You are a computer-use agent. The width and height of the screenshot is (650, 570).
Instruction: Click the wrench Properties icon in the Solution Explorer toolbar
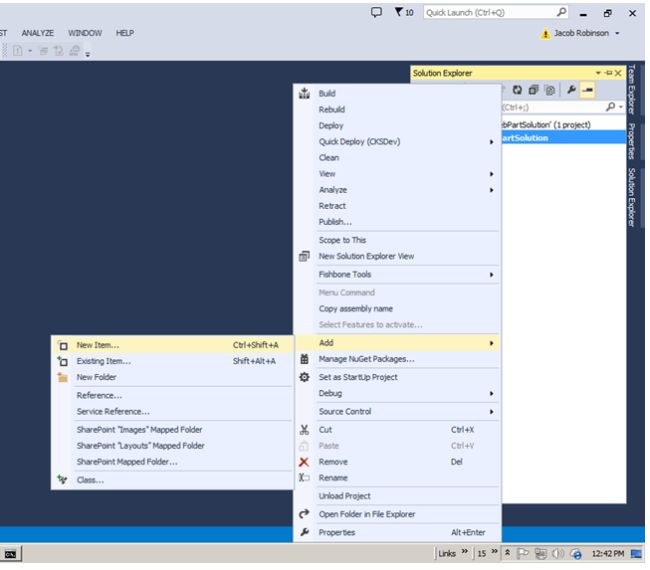point(571,90)
